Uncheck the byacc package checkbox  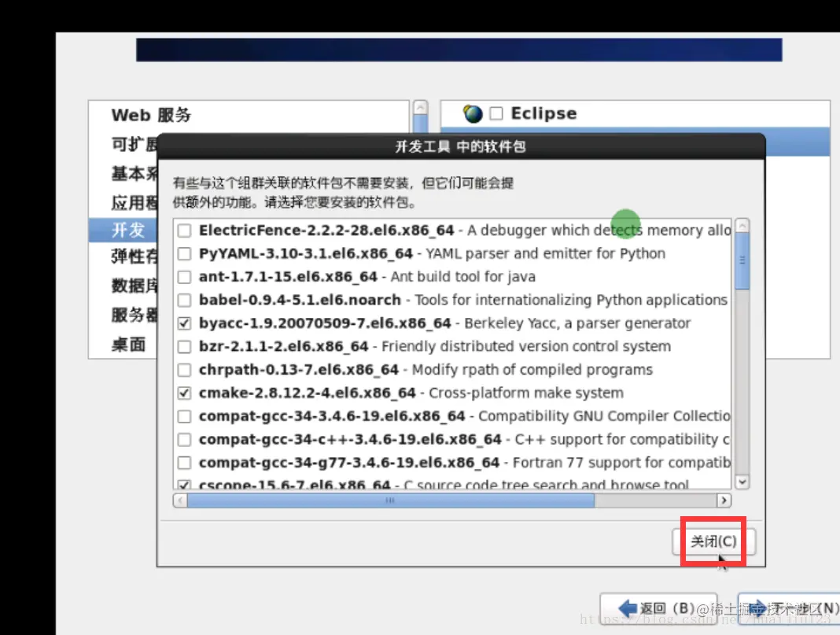point(184,323)
